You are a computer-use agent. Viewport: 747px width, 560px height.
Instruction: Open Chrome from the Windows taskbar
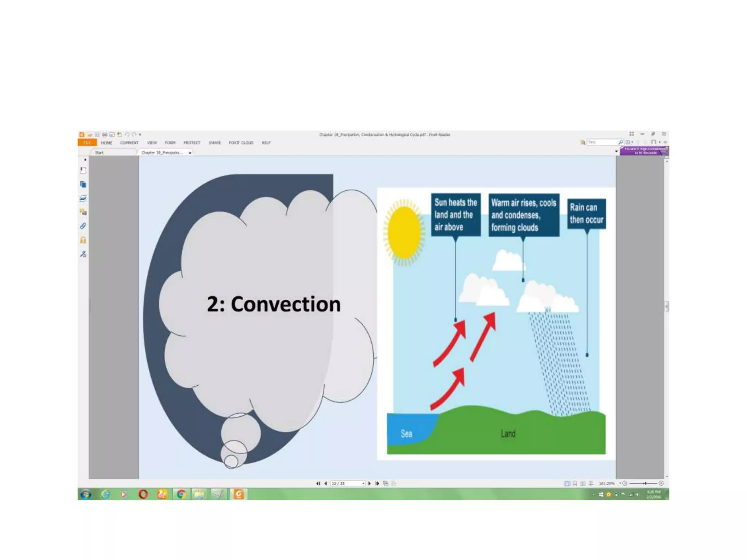pos(181,494)
